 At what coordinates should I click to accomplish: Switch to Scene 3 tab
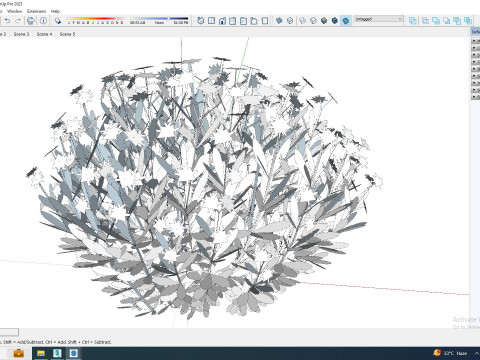coord(21,34)
